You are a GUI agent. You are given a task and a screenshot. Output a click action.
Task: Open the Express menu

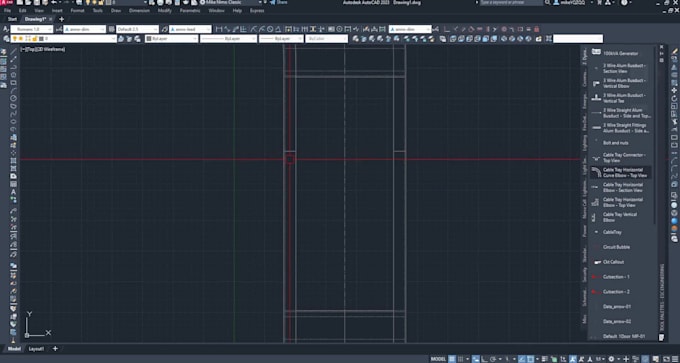pyautogui.click(x=257, y=10)
